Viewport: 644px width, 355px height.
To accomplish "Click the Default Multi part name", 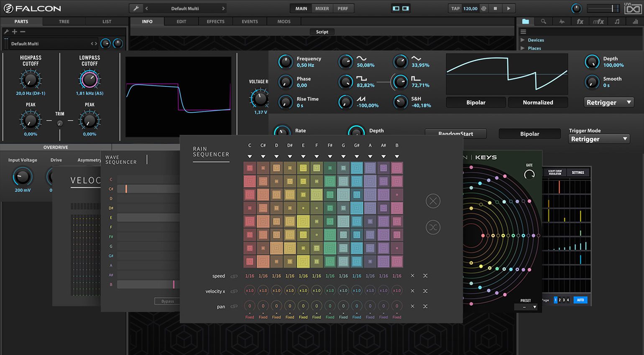I will pos(25,43).
